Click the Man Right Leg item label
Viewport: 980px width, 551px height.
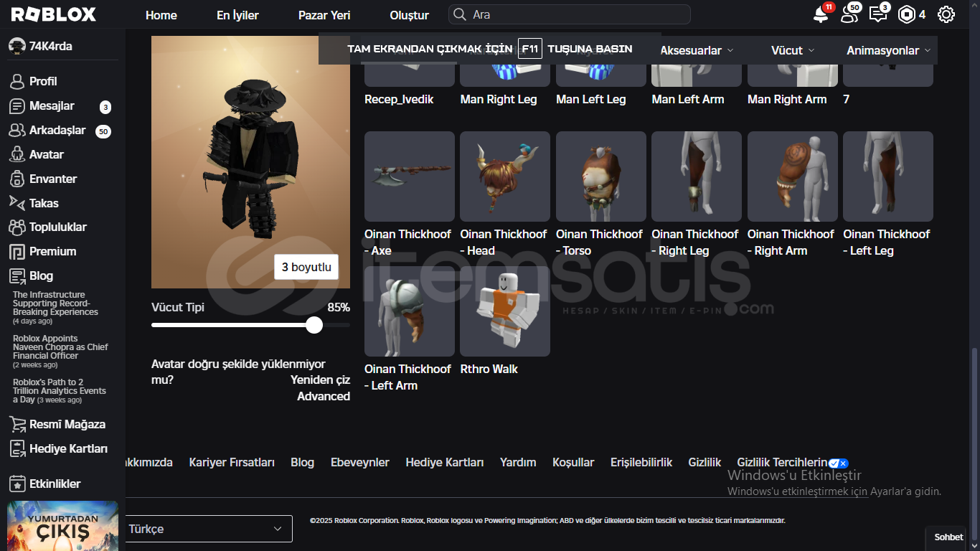(499, 99)
